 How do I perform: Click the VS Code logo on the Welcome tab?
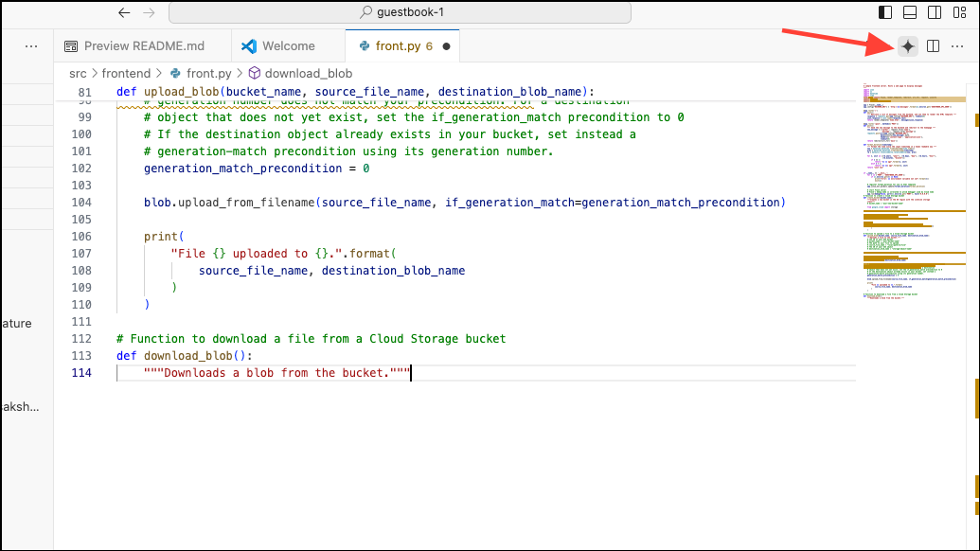pyautogui.click(x=249, y=44)
